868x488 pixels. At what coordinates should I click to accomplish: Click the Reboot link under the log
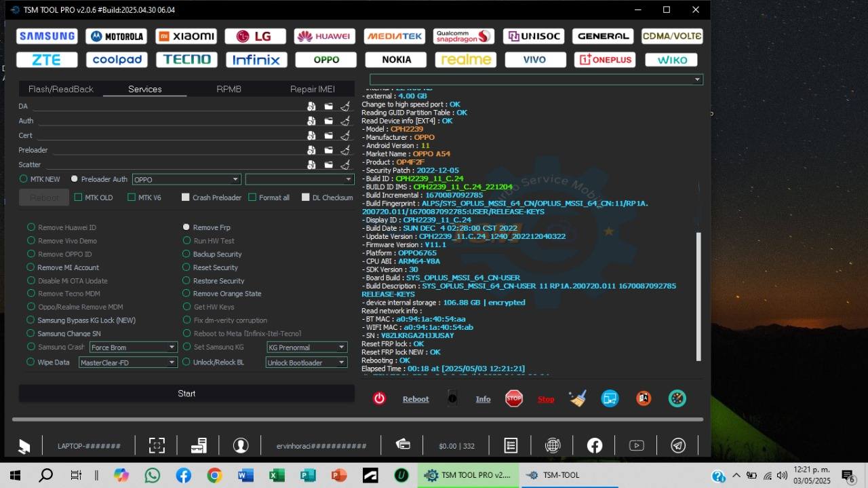pos(416,399)
